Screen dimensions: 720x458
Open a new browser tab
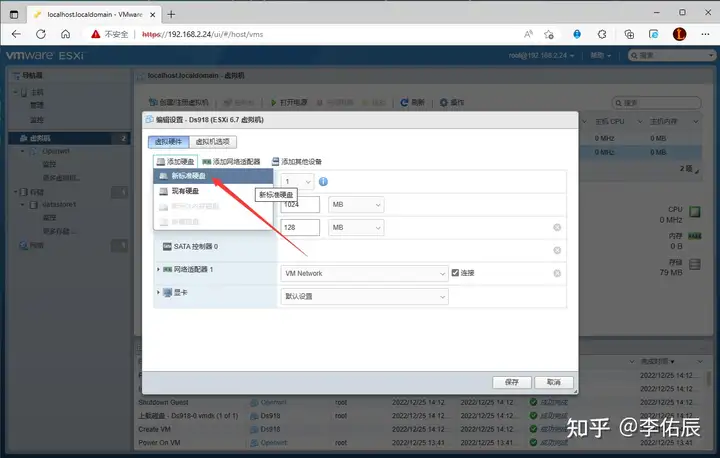coord(171,14)
